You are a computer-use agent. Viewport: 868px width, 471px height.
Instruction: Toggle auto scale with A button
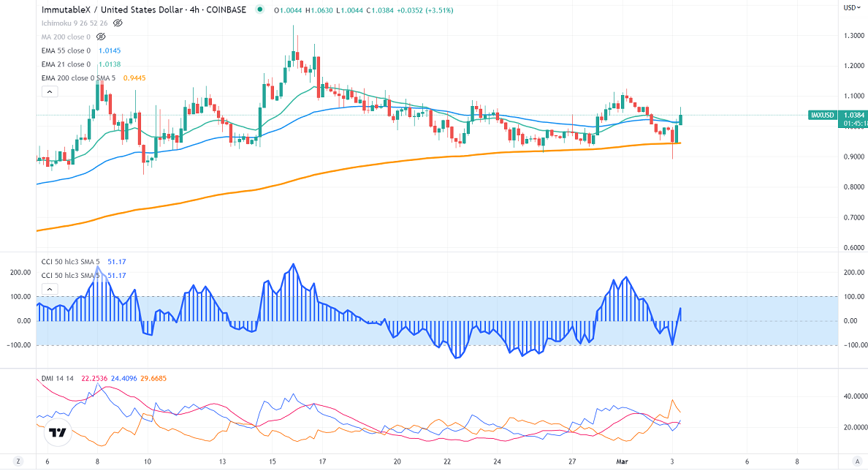coord(856,462)
